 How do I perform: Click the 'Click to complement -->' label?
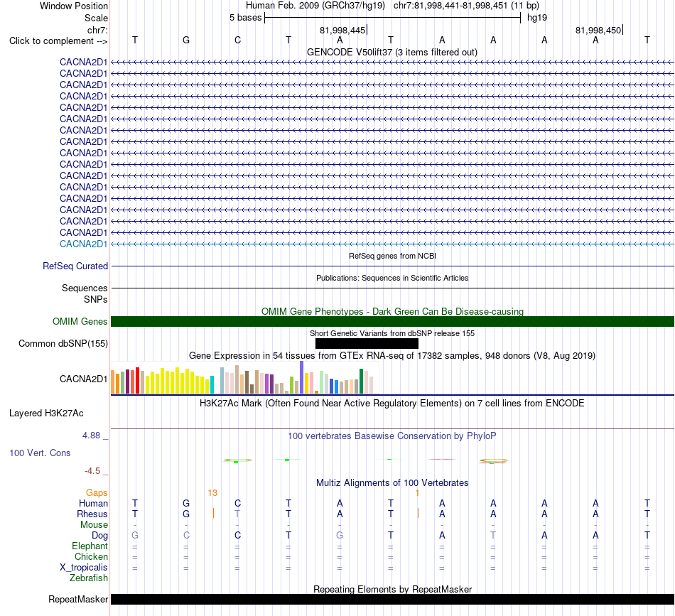click(x=58, y=41)
